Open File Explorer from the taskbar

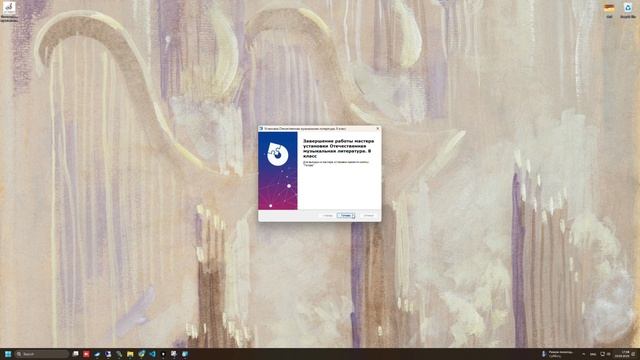pos(130,354)
